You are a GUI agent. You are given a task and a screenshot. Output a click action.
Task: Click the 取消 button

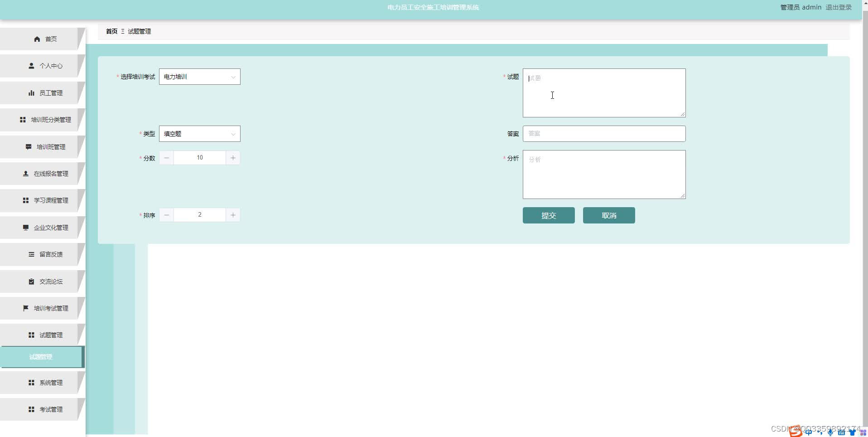tap(609, 215)
